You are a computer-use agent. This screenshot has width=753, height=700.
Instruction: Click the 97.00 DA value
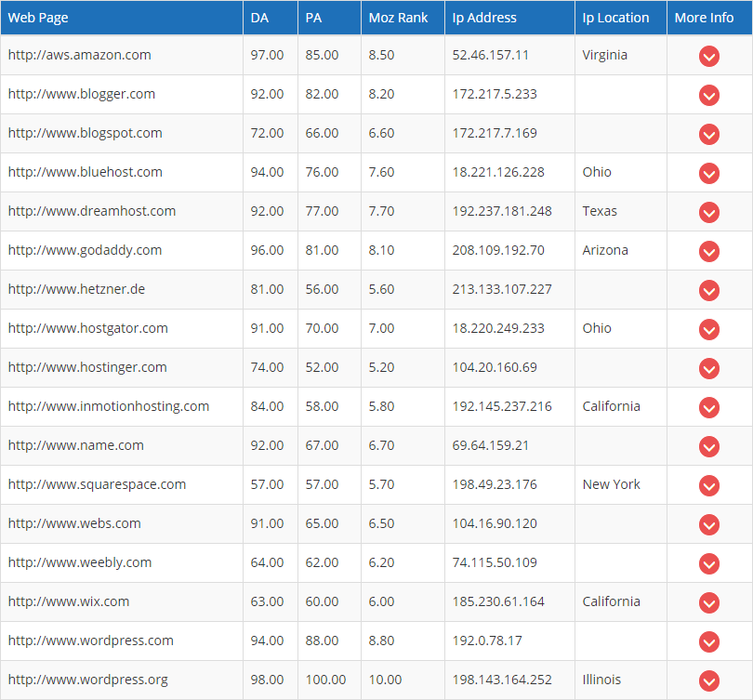pos(267,55)
